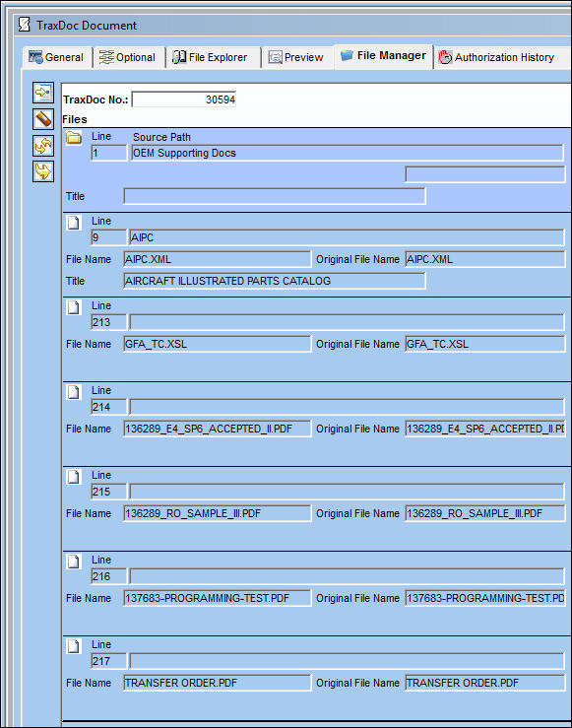Viewport: 572px width, 728px height.
Task: Click the TraxDoc No. field showing 30594
Action: click(x=184, y=99)
